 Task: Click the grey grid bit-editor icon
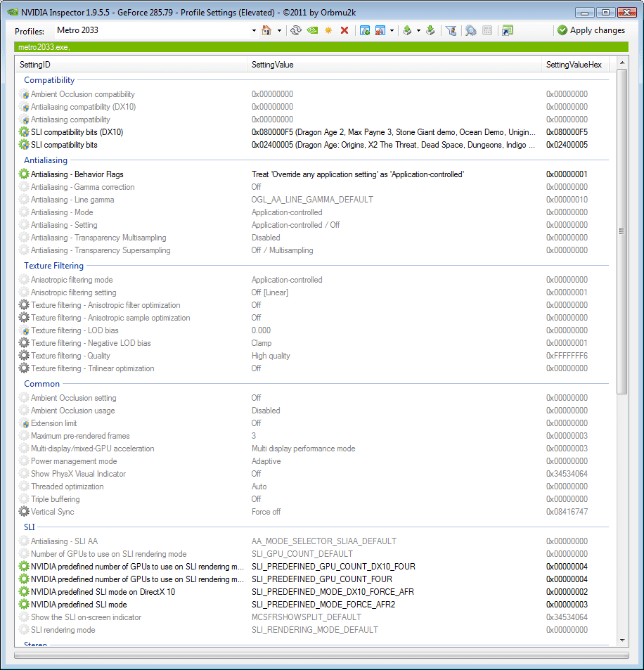tap(487, 30)
